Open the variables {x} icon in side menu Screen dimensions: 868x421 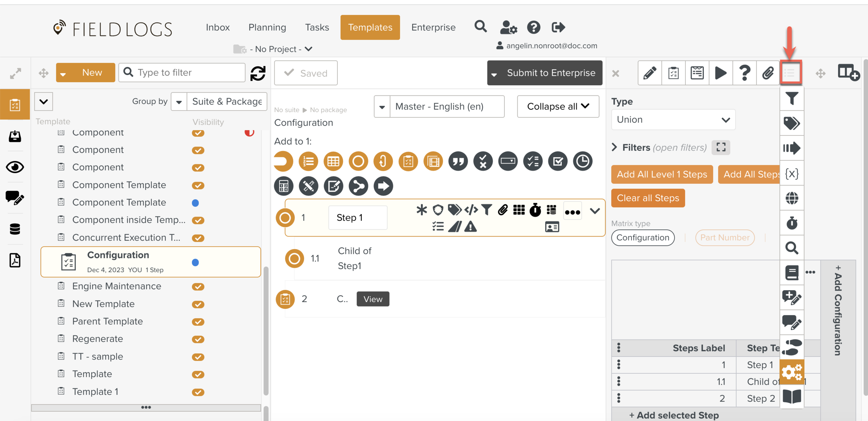pyautogui.click(x=792, y=173)
